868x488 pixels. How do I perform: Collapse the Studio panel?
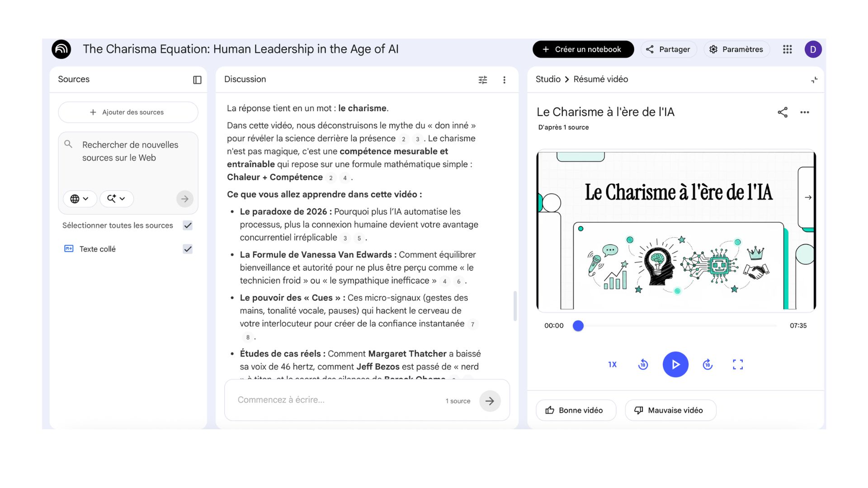point(814,80)
